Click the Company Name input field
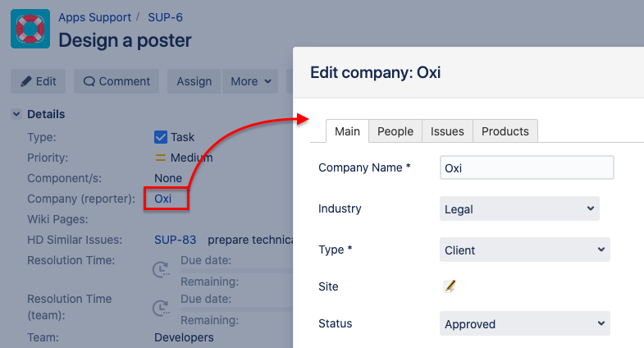The height and width of the screenshot is (348, 644). click(527, 168)
